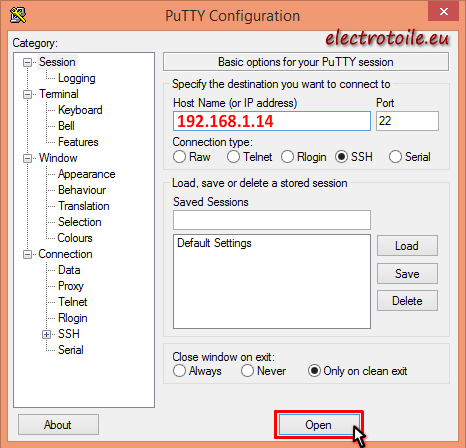
Task: Open the Colours settings category
Action: [75, 238]
